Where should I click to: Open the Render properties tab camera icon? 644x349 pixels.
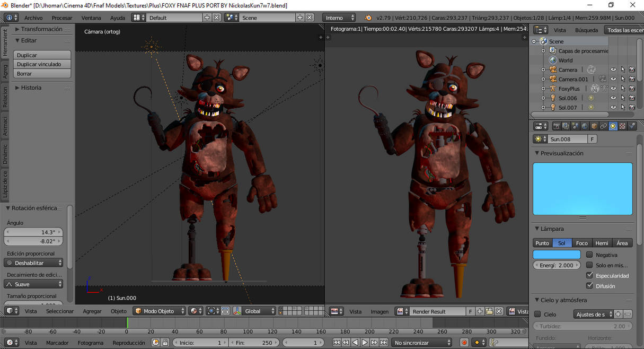557,126
